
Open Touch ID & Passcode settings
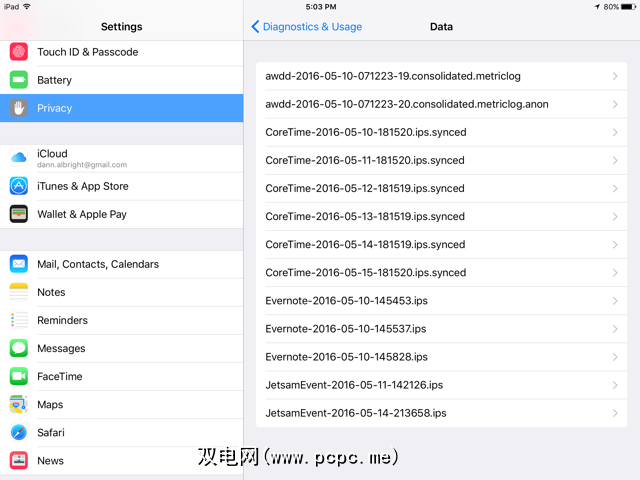pos(122,52)
